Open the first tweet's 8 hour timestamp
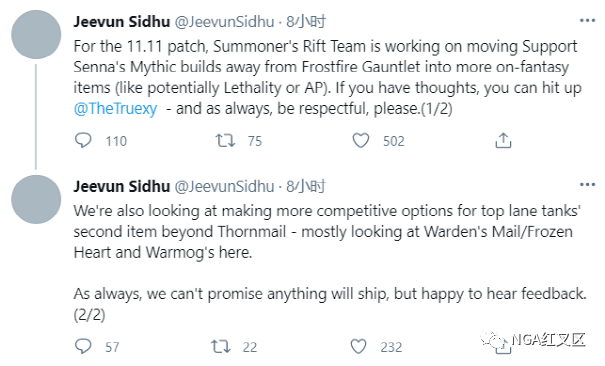 coord(306,22)
